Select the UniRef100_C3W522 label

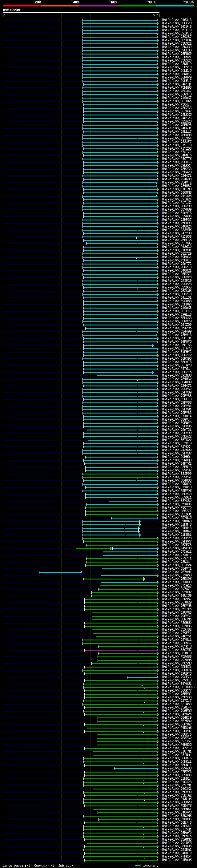click(x=176, y=43)
